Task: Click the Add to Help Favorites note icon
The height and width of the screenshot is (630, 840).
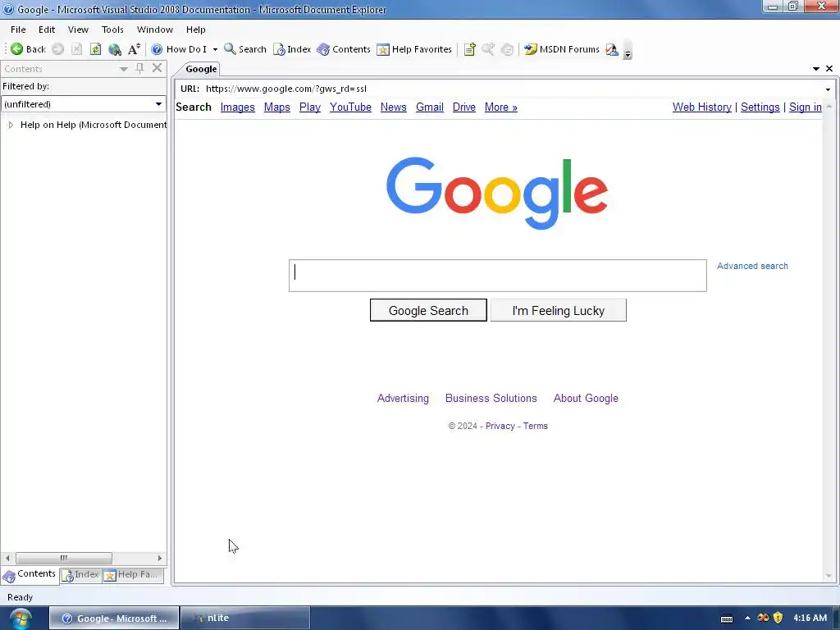Action: 470,49
